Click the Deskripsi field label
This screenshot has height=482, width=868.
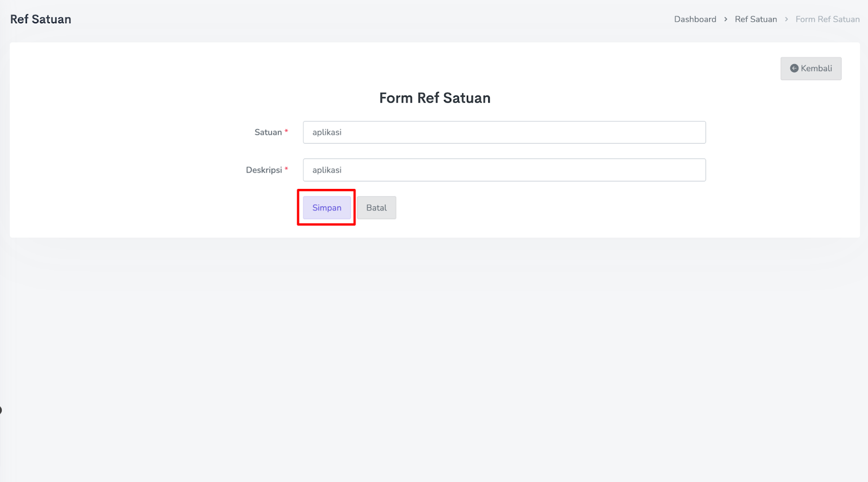pos(264,170)
